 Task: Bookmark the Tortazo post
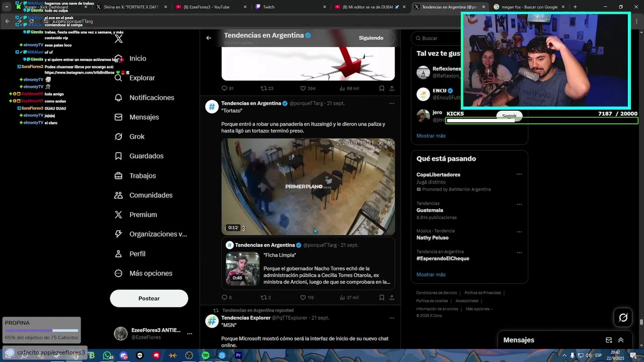(x=381, y=298)
